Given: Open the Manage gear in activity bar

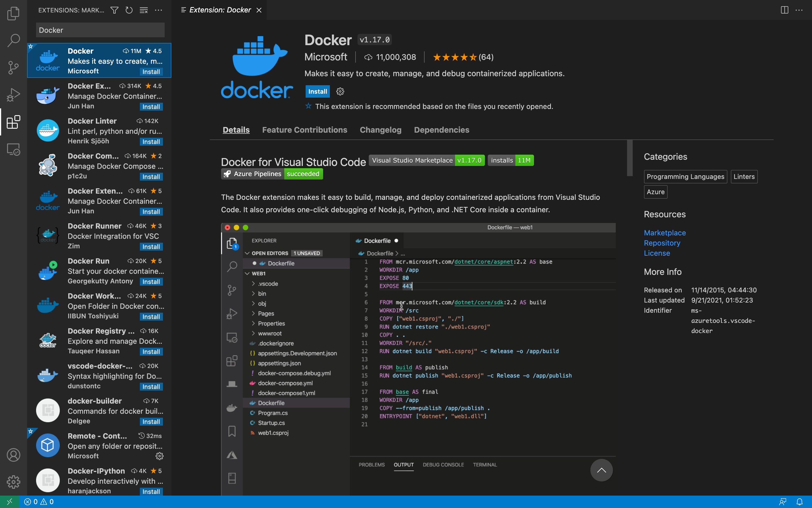Looking at the screenshot, I should pos(14,482).
